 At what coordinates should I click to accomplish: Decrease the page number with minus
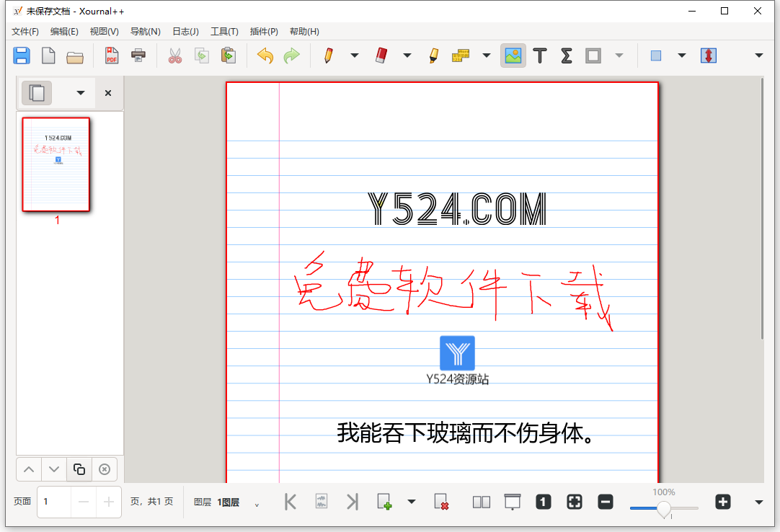point(84,502)
